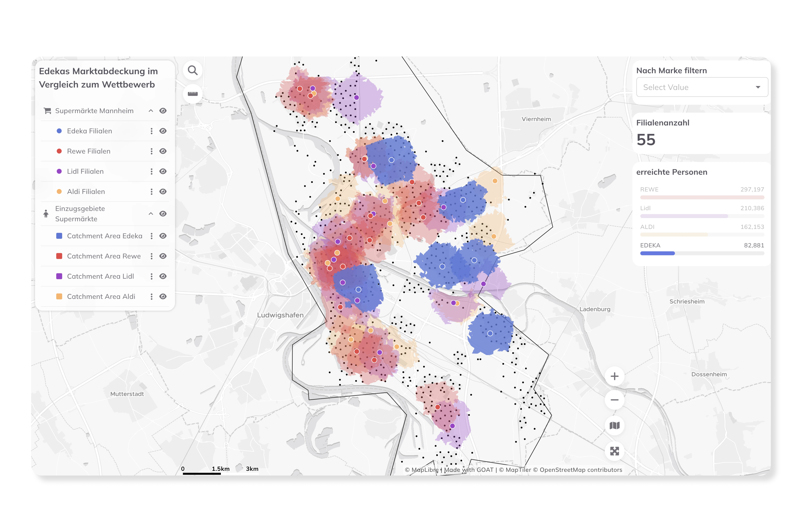Toggle visibility of Aldi Filialen layer
This screenshot has width=802, height=532.
[163, 192]
